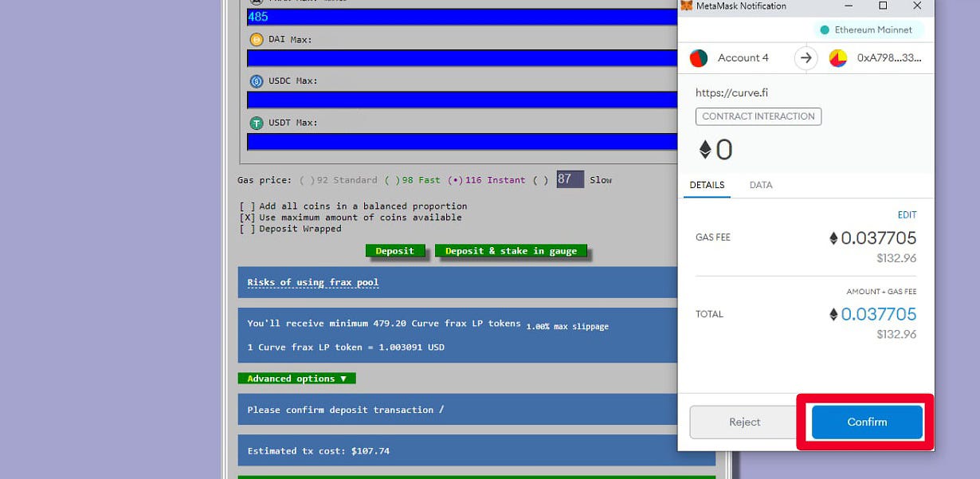Minimize the MetaMask Notification window
Screen dimensions: 980x479
[849, 6]
